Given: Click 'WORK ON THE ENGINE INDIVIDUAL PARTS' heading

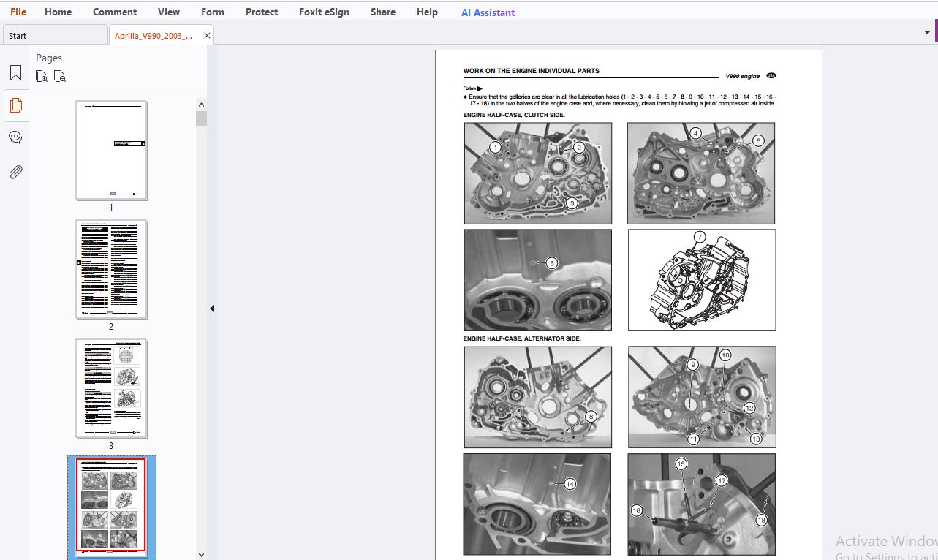Looking at the screenshot, I should 531,71.
